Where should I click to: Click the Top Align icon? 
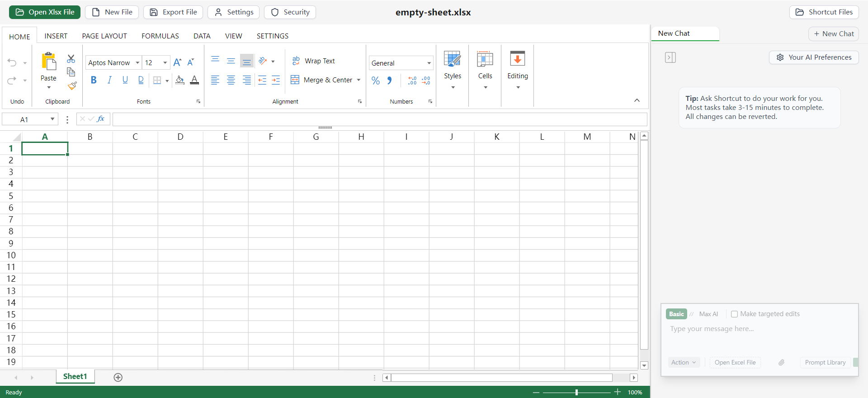(215, 60)
